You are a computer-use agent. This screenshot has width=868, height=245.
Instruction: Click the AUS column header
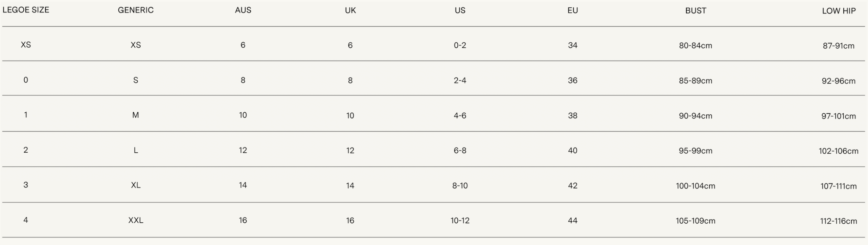[x=243, y=10]
